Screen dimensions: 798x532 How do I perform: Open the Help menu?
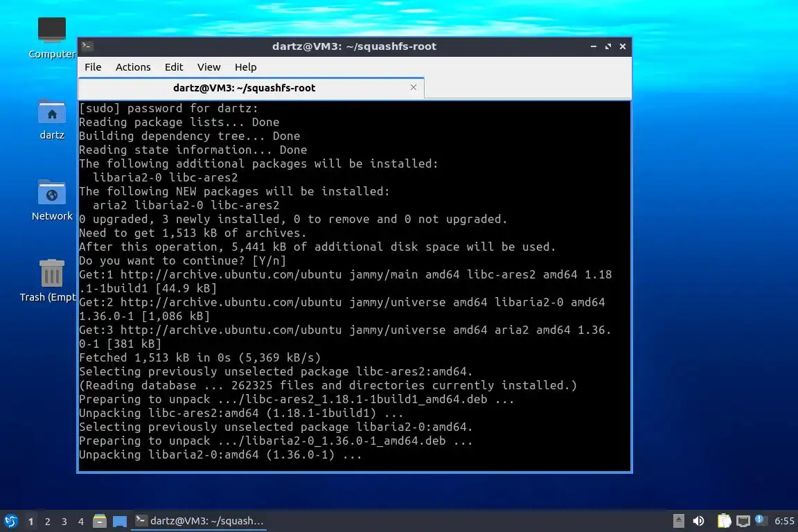coord(245,67)
